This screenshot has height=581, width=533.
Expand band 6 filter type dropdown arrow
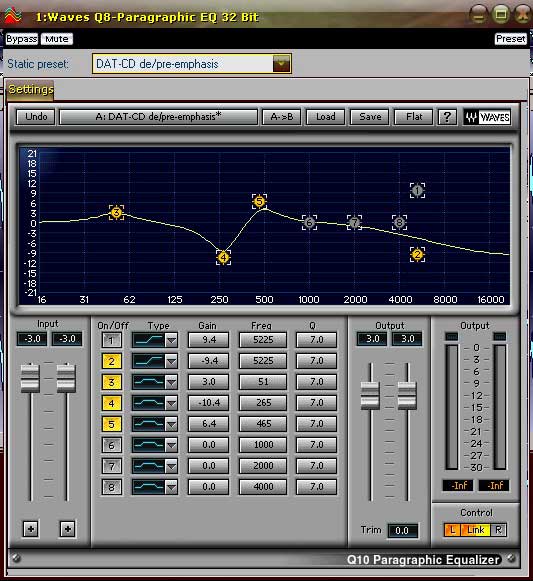click(171, 445)
